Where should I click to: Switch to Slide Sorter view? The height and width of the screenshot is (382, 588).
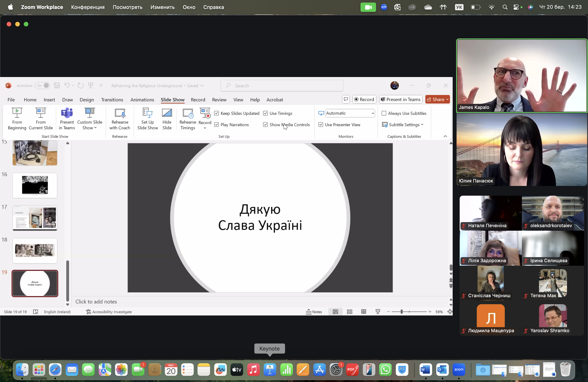click(x=349, y=312)
